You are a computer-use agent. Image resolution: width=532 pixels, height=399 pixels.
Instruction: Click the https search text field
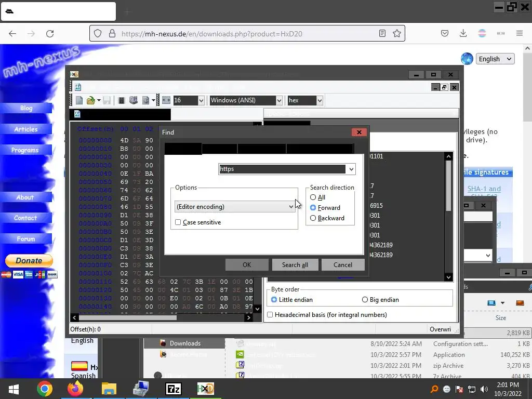[282, 169]
